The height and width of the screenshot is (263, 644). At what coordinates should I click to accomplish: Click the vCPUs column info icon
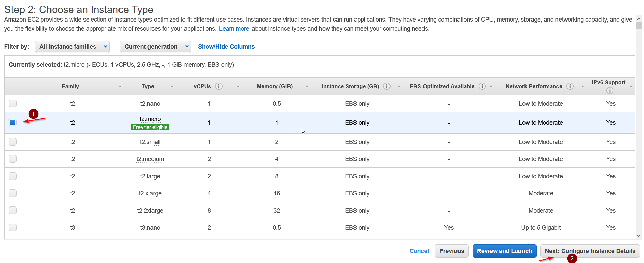coord(219,86)
